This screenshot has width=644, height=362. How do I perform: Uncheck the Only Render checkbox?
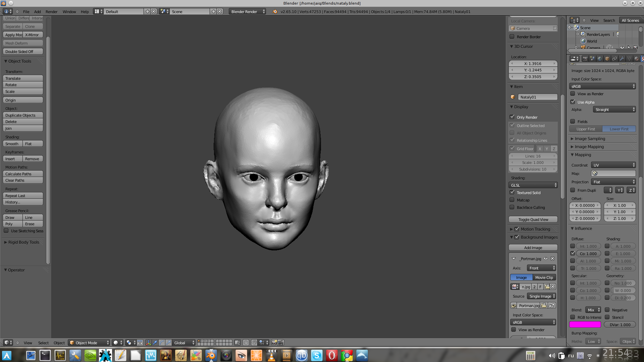512,117
